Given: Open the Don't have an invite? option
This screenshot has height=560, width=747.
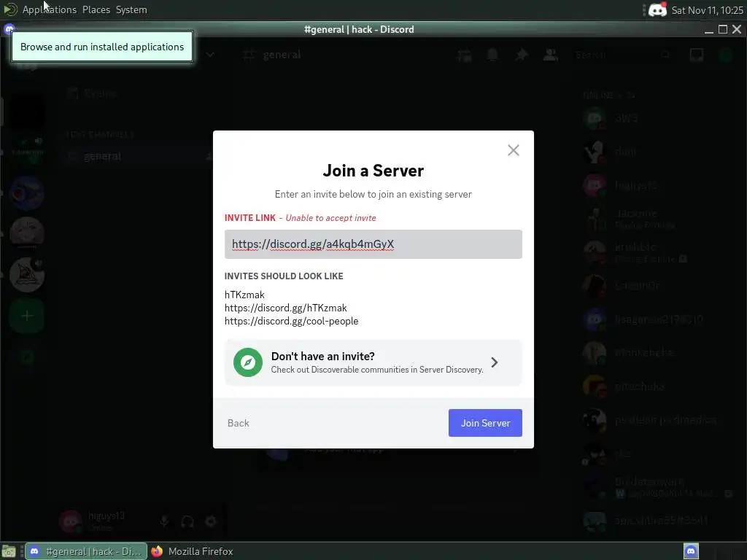Looking at the screenshot, I should [x=373, y=362].
